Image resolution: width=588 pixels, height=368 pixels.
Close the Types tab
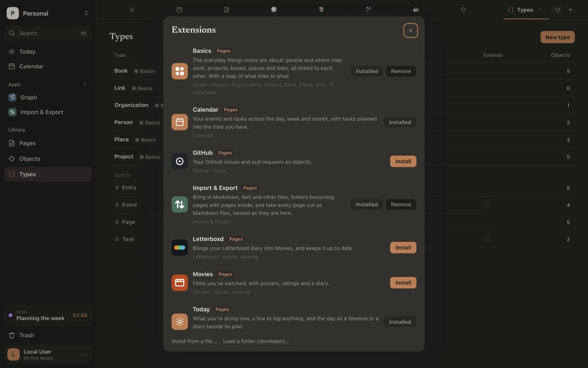[x=540, y=10]
